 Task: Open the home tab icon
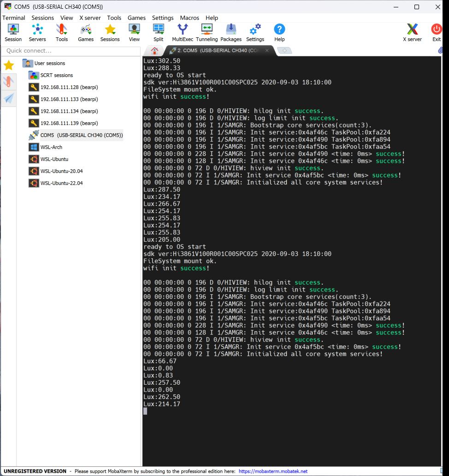pos(155,51)
